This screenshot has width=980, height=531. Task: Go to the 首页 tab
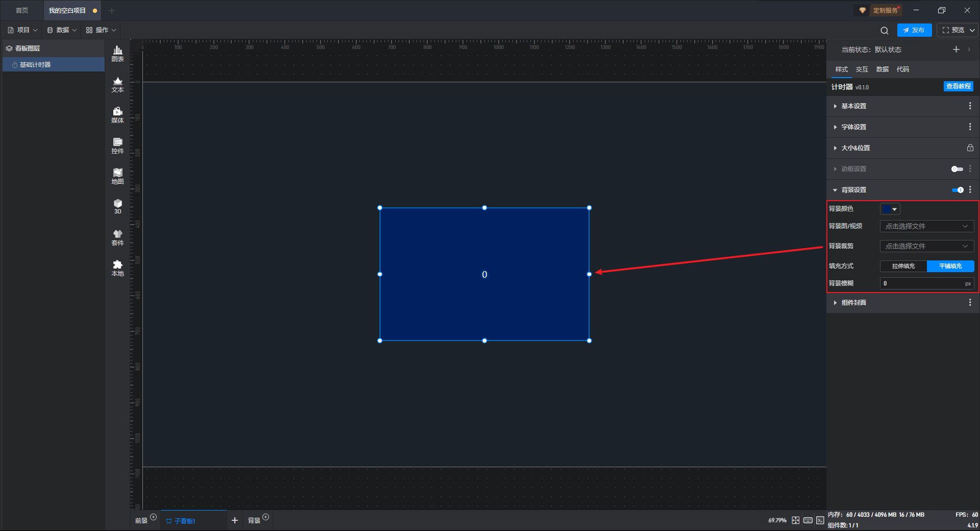21,10
